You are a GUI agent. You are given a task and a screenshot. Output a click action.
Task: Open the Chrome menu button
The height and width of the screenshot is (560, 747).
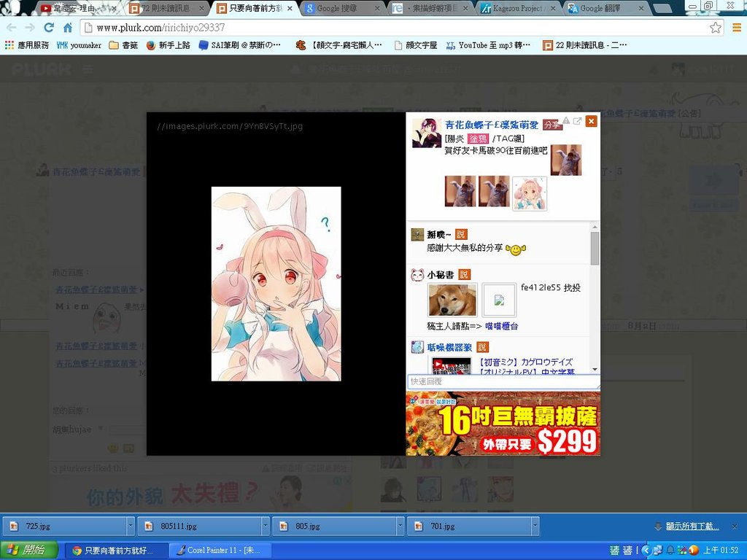click(x=737, y=28)
